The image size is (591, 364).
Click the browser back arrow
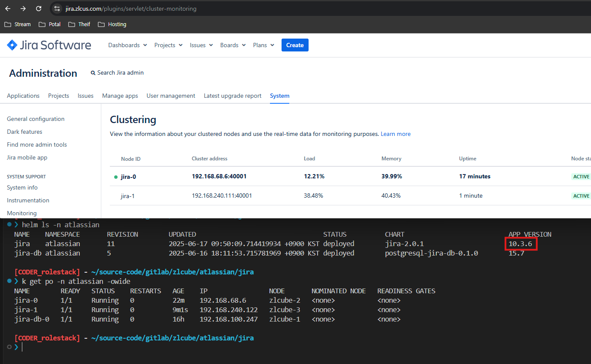8,9
